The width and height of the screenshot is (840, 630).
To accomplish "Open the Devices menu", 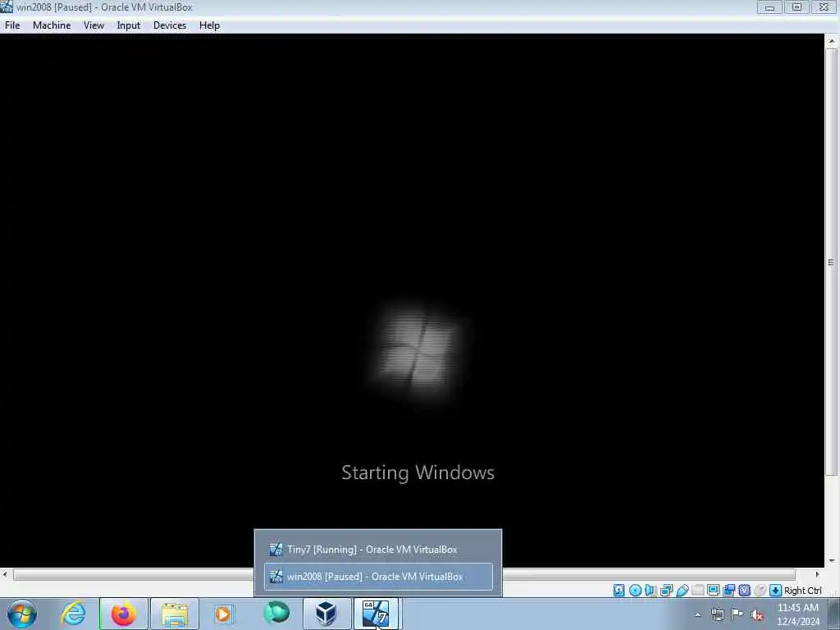I will tap(170, 25).
